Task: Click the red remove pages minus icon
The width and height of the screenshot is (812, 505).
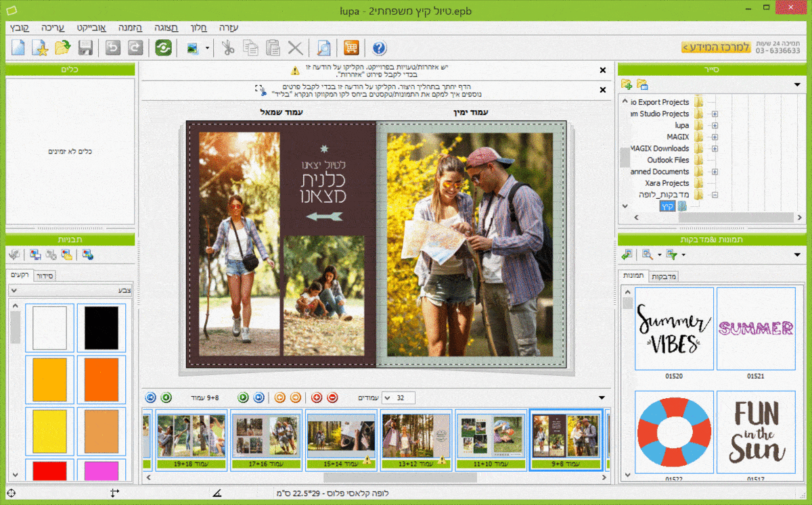Action: (x=332, y=398)
